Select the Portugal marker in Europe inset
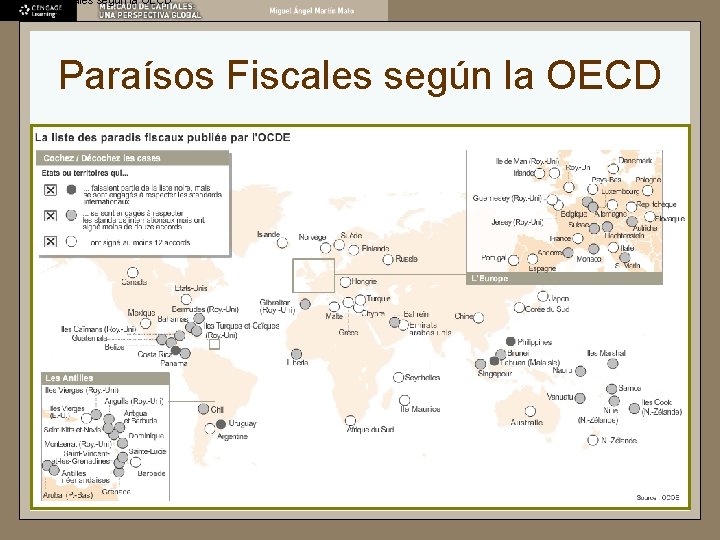 (x=513, y=260)
